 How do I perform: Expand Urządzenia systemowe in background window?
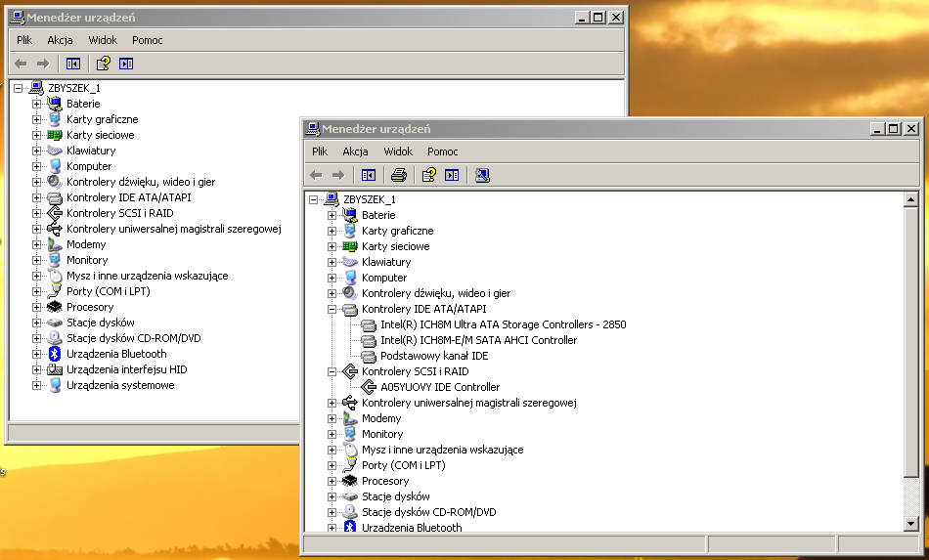tap(36, 385)
